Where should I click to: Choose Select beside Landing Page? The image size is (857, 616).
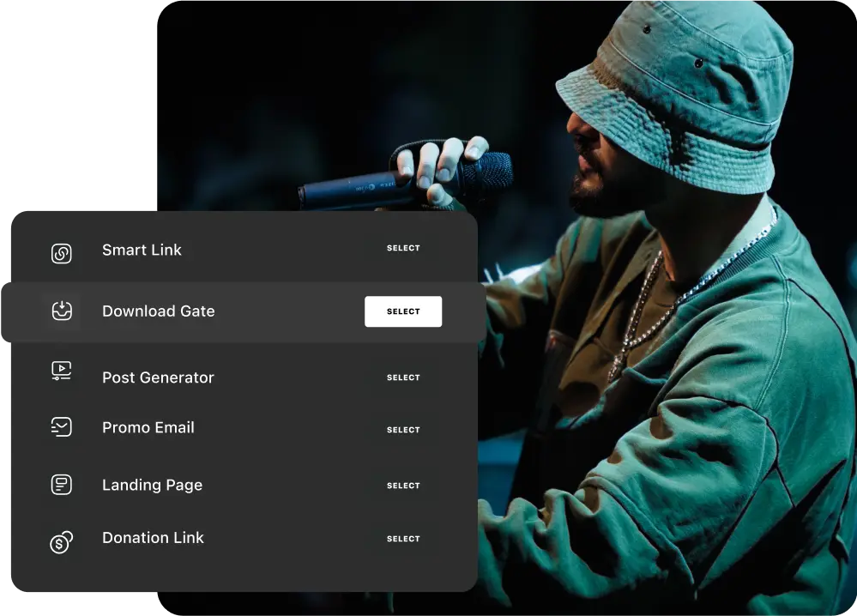pyautogui.click(x=403, y=486)
